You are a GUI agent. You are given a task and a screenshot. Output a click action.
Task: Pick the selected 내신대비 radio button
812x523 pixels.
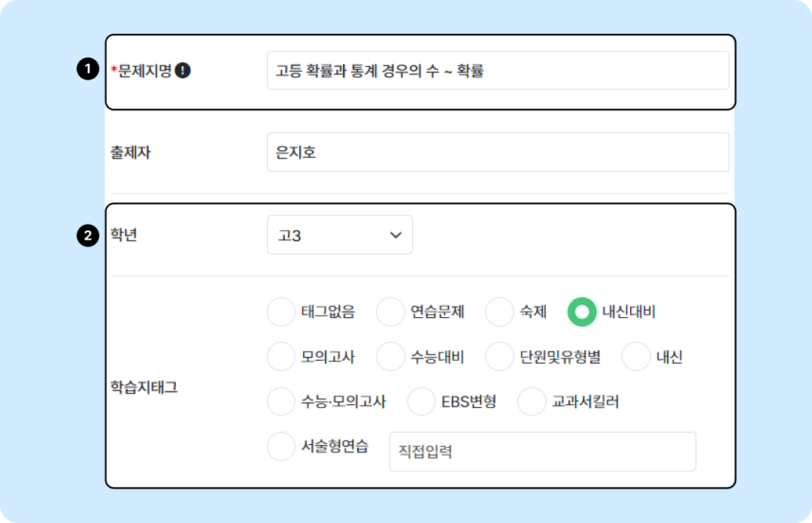[582, 312]
